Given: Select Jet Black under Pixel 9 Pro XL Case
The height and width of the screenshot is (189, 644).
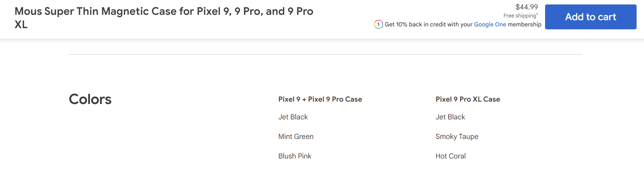Looking at the screenshot, I should point(450,117).
